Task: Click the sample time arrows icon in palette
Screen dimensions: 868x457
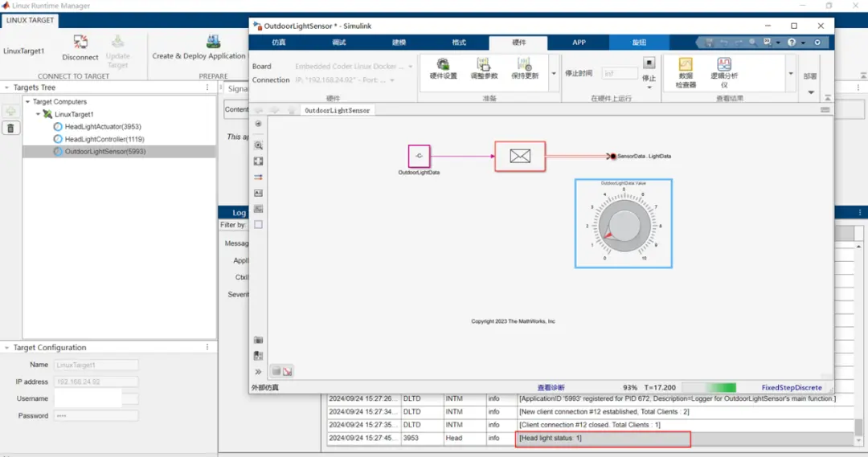Action: coord(259,177)
